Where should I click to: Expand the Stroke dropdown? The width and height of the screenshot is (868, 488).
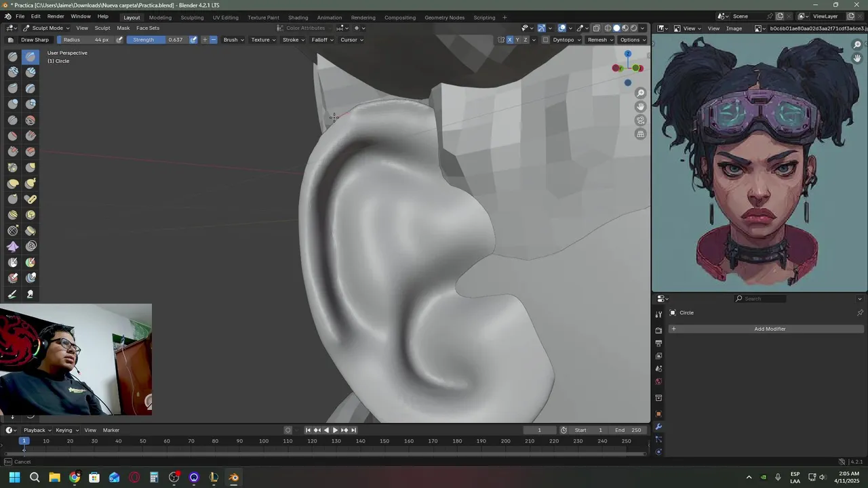click(x=294, y=40)
